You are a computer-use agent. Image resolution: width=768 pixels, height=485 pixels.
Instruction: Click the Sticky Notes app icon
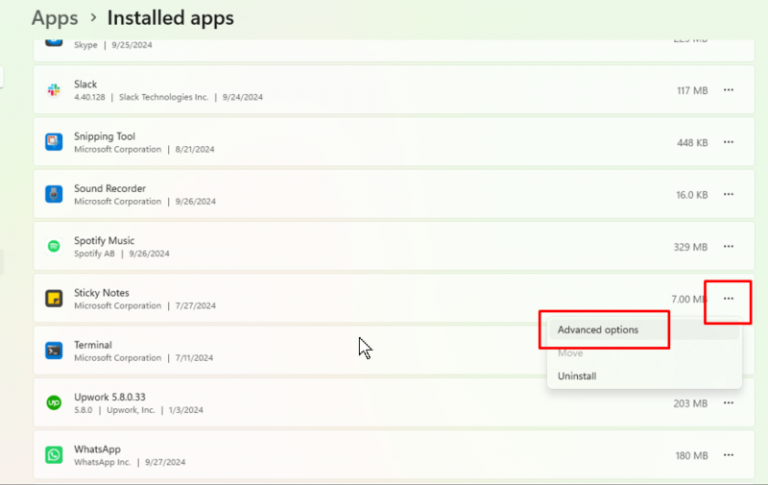[x=54, y=298]
